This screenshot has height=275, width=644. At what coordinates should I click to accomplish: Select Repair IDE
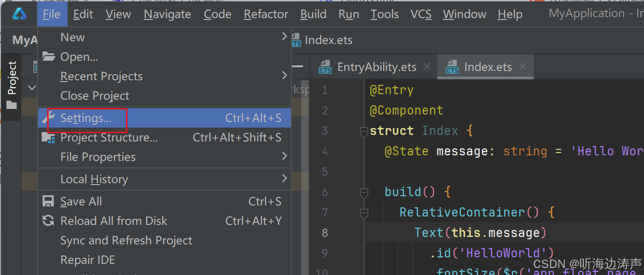pyautogui.click(x=164, y=260)
